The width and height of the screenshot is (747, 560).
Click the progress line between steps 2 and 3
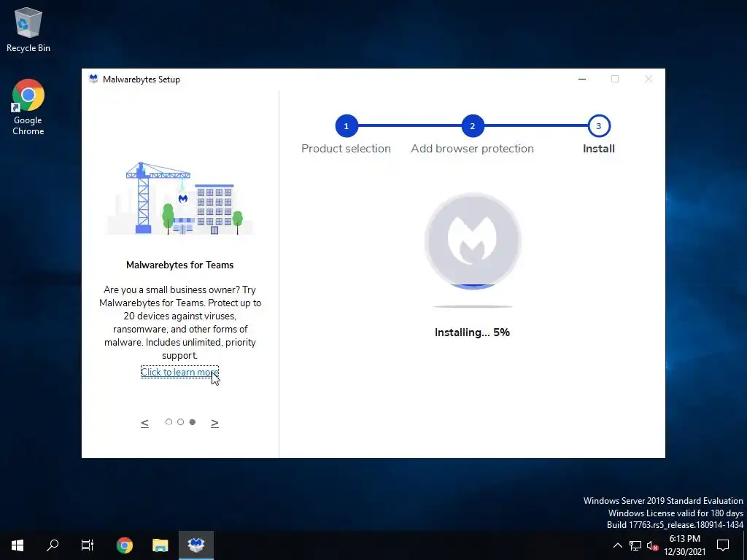point(536,125)
